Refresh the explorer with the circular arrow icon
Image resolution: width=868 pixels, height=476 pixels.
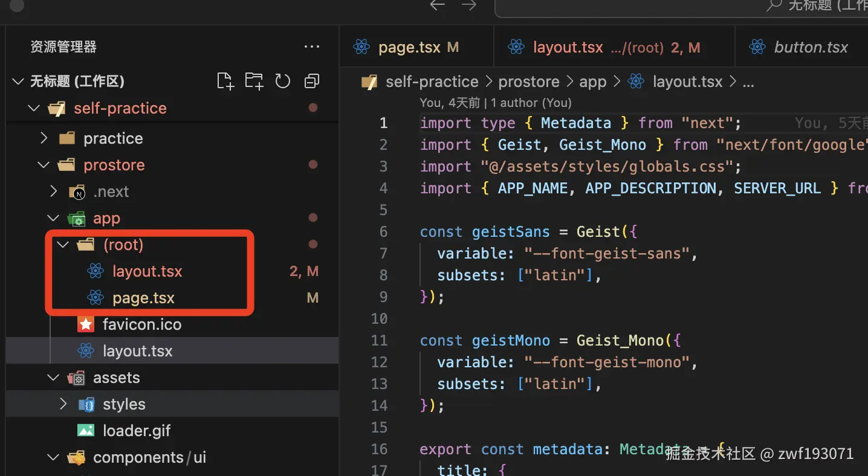coord(283,81)
